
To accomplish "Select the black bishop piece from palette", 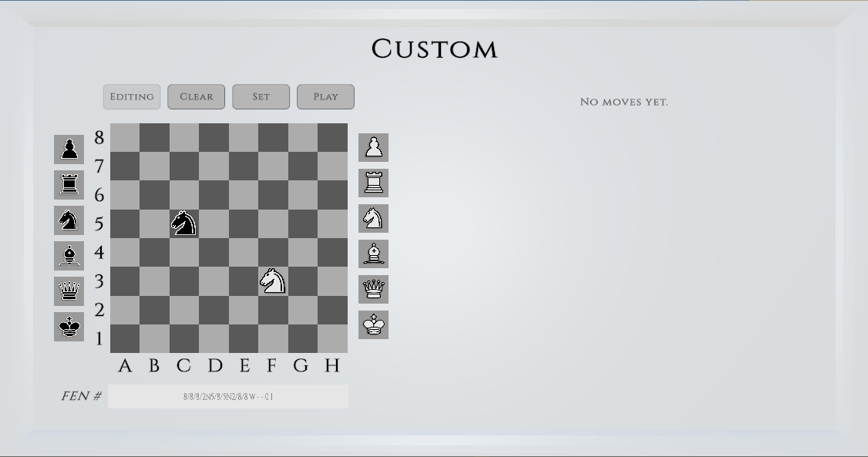I will pos(69,256).
